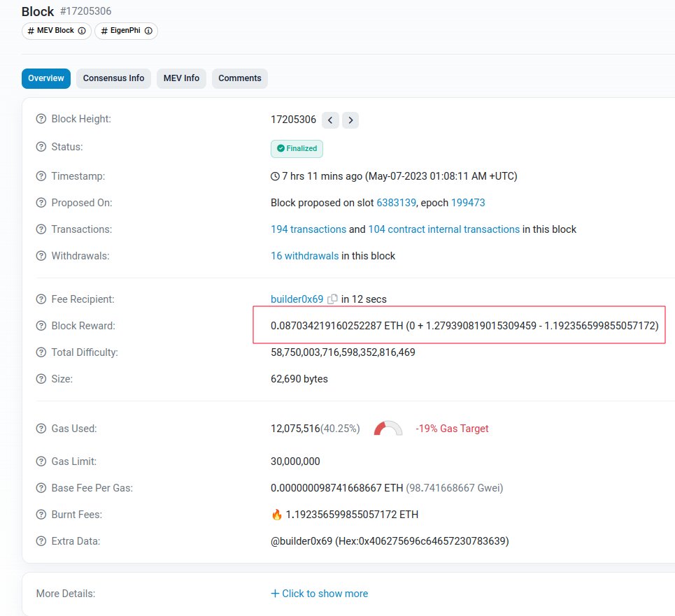Image resolution: width=675 pixels, height=616 pixels.
Task: Open the 194 transactions link
Action: coord(308,229)
